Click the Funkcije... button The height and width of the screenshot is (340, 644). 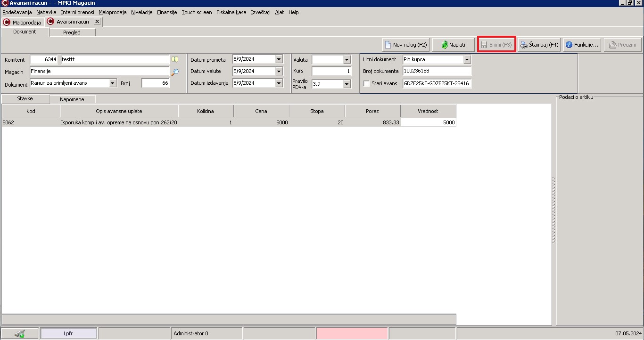coord(582,45)
